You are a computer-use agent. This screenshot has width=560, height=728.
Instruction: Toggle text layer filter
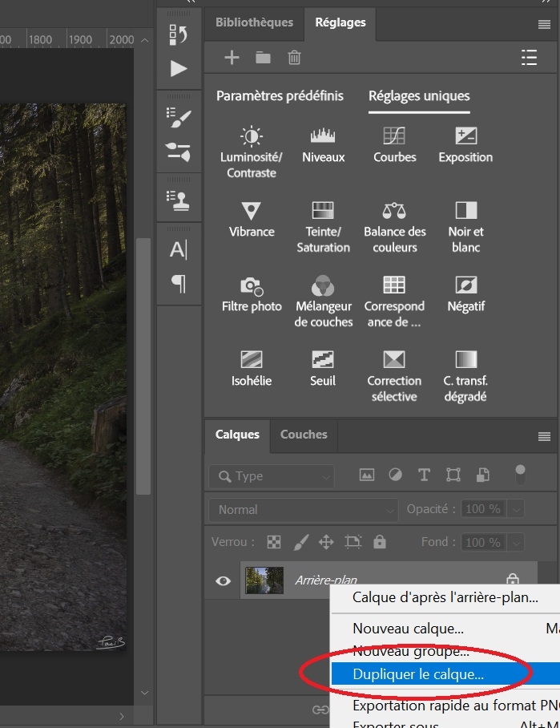(x=424, y=475)
